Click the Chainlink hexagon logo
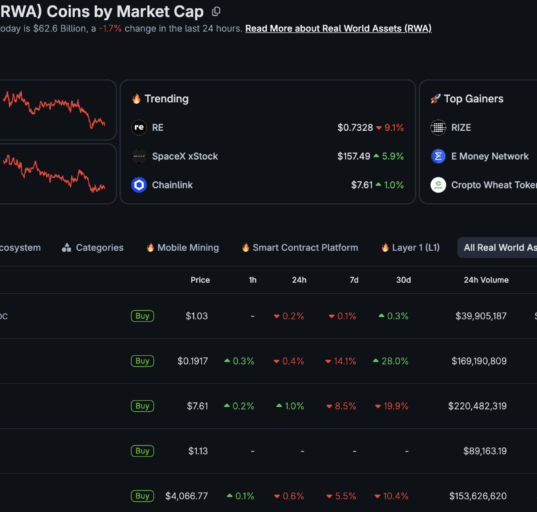The height and width of the screenshot is (512, 537). click(x=139, y=185)
